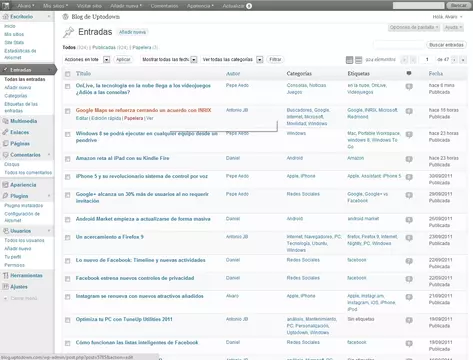
Task: Open the Escritorio dashboard icon
Action: tap(6, 16)
